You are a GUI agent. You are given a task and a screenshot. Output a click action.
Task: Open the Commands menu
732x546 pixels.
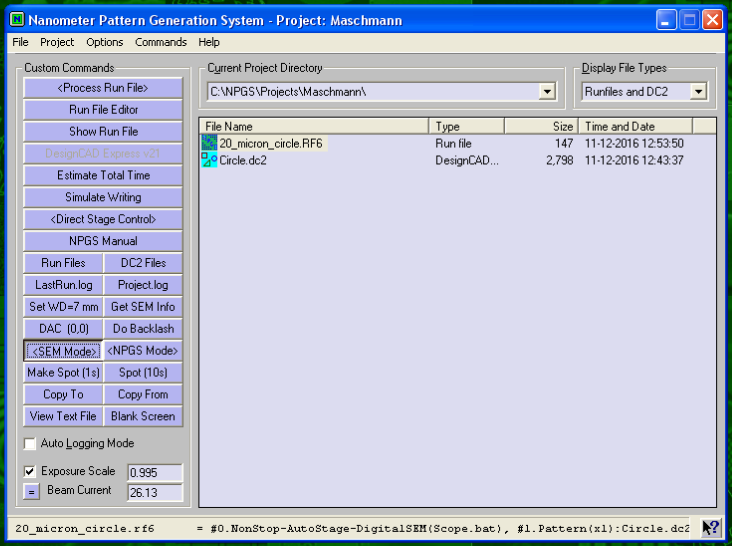coord(161,42)
